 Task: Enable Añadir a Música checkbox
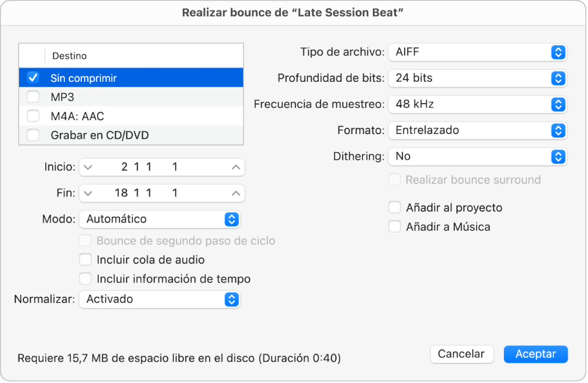pos(395,227)
